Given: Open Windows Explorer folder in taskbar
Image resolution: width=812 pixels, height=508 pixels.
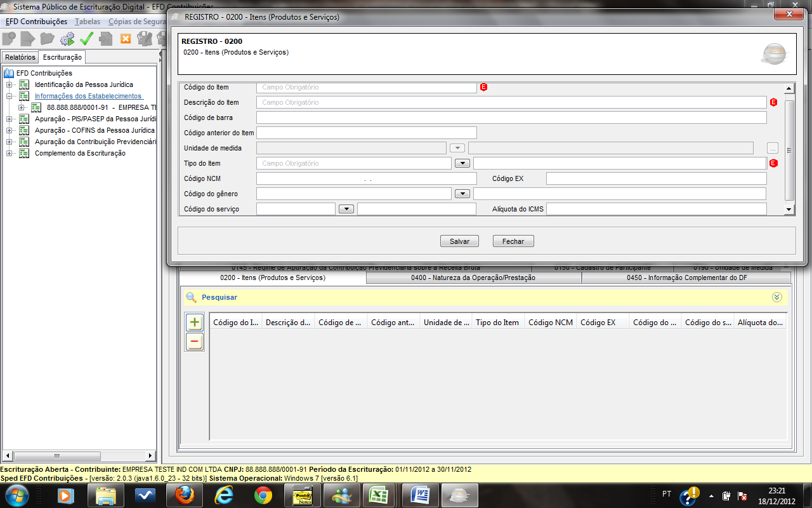Looking at the screenshot, I should 105,495.
